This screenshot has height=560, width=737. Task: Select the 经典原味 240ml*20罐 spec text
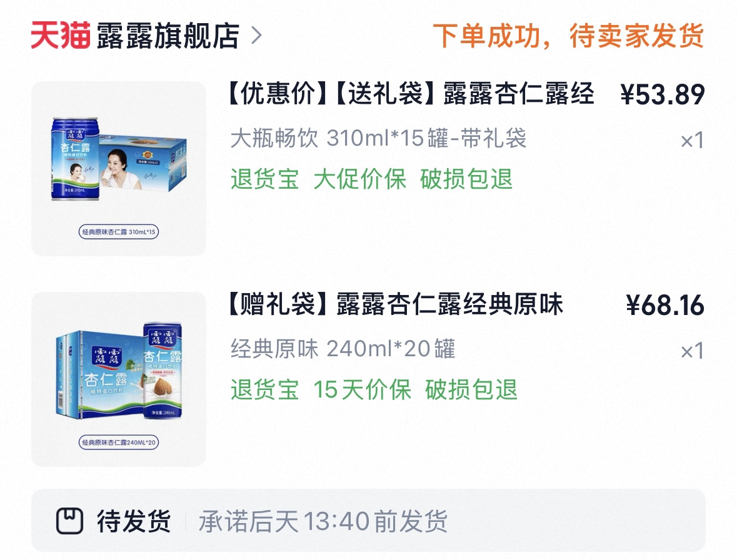click(343, 349)
